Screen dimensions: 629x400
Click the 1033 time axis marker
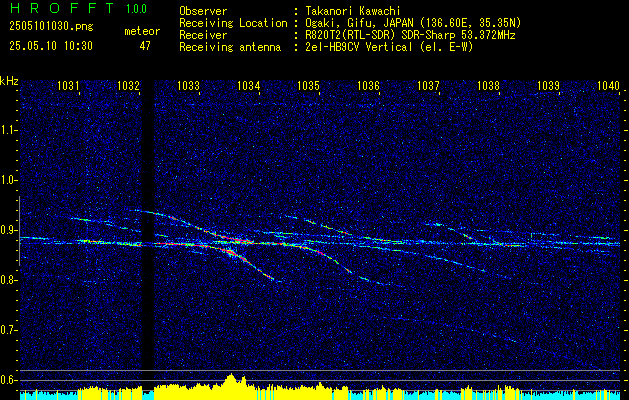coord(189,85)
